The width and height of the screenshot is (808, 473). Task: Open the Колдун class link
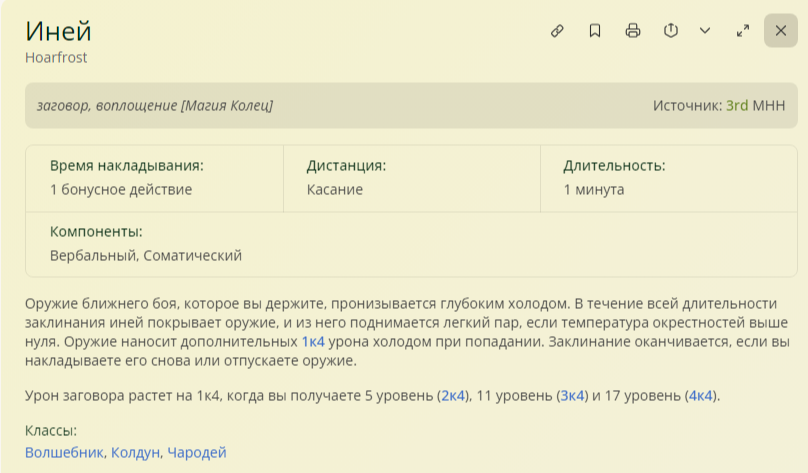(x=135, y=452)
